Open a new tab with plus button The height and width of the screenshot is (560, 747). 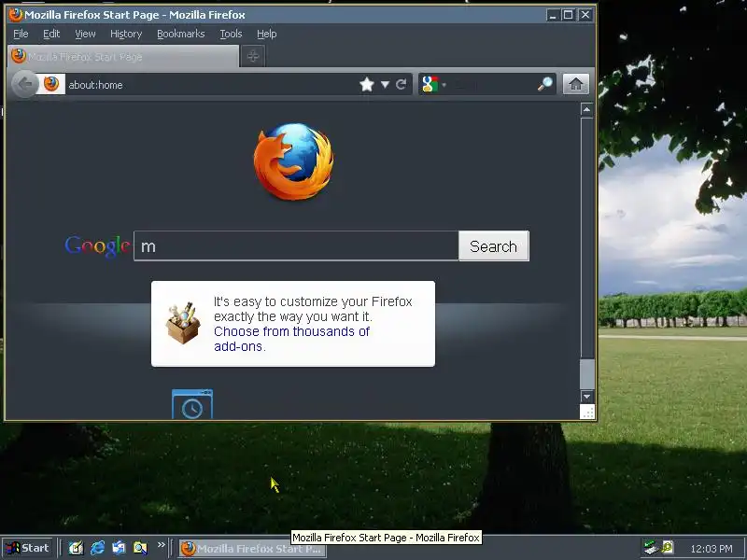253,57
